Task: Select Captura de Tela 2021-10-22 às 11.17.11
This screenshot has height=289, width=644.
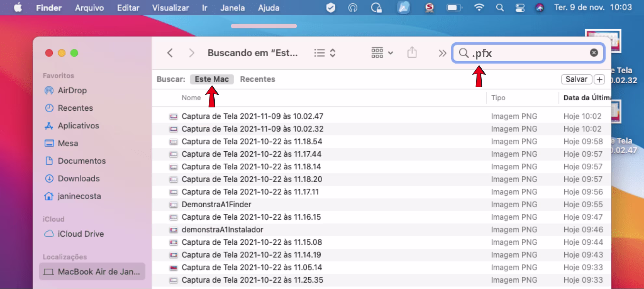Action: (x=382, y=192)
